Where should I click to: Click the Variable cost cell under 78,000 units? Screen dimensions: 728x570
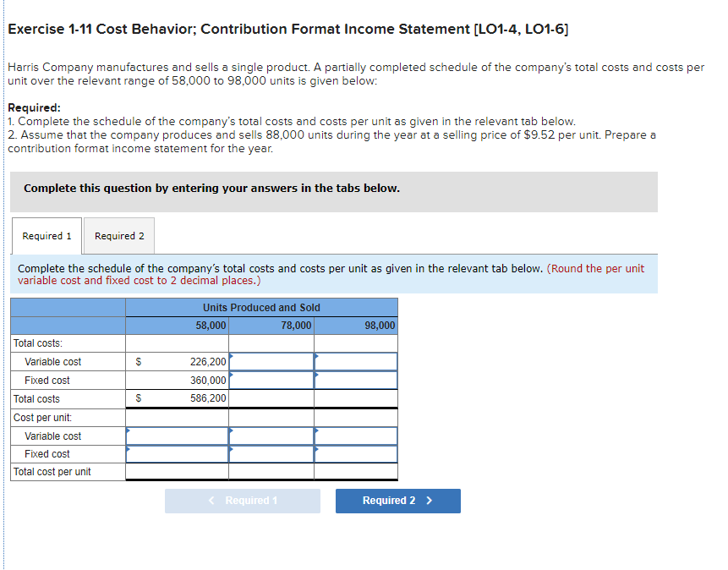pyautogui.click(x=271, y=362)
